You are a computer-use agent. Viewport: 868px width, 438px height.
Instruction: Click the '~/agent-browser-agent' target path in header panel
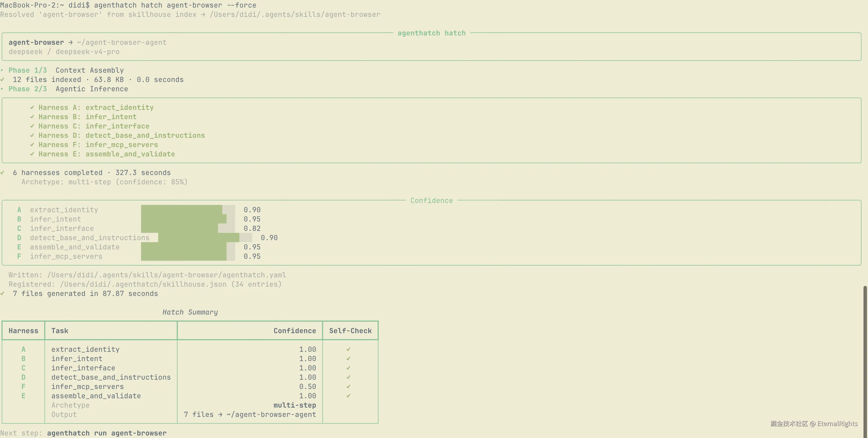click(122, 42)
